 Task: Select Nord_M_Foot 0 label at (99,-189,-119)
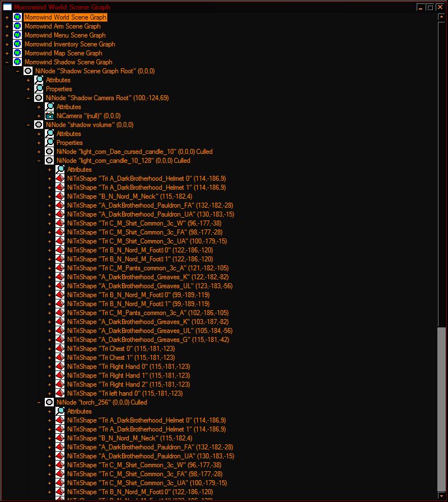tap(138, 295)
